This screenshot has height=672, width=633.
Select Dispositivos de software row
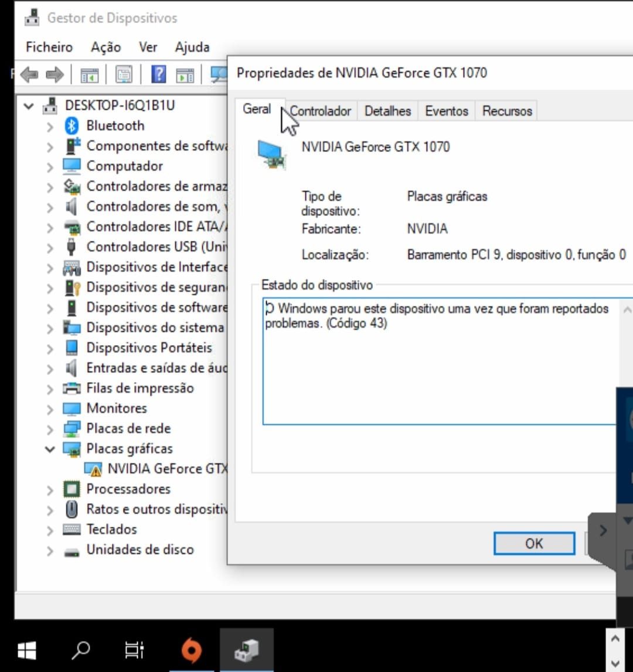(x=145, y=307)
